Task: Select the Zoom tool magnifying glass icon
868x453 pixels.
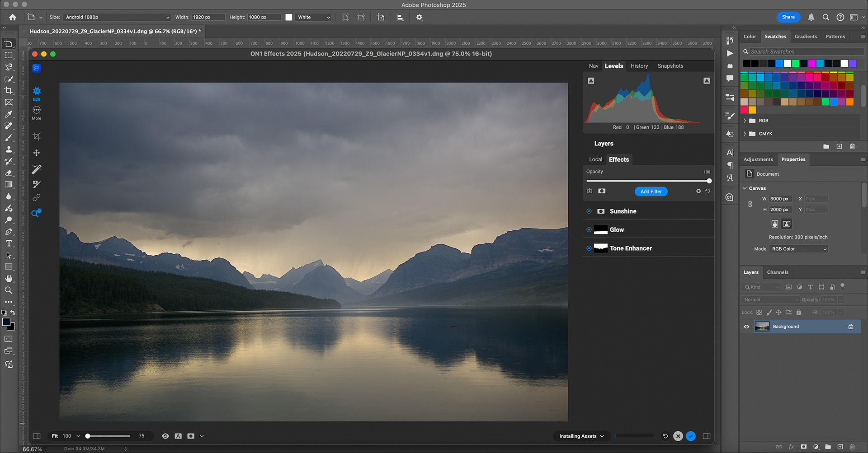Action: pos(9,290)
